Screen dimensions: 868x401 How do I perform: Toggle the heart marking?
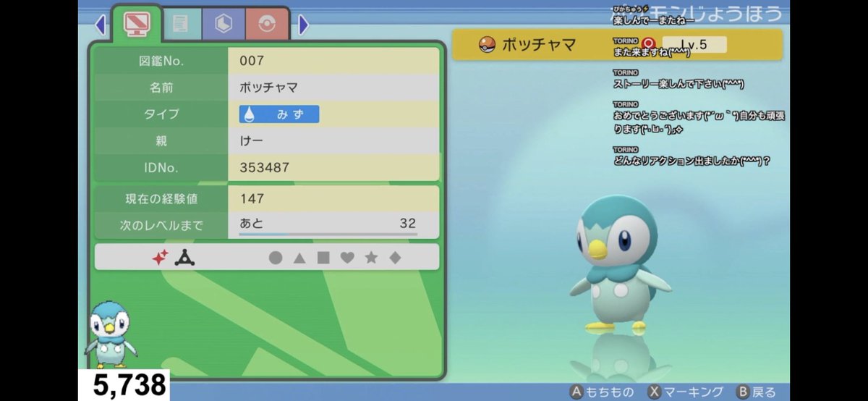(x=347, y=258)
